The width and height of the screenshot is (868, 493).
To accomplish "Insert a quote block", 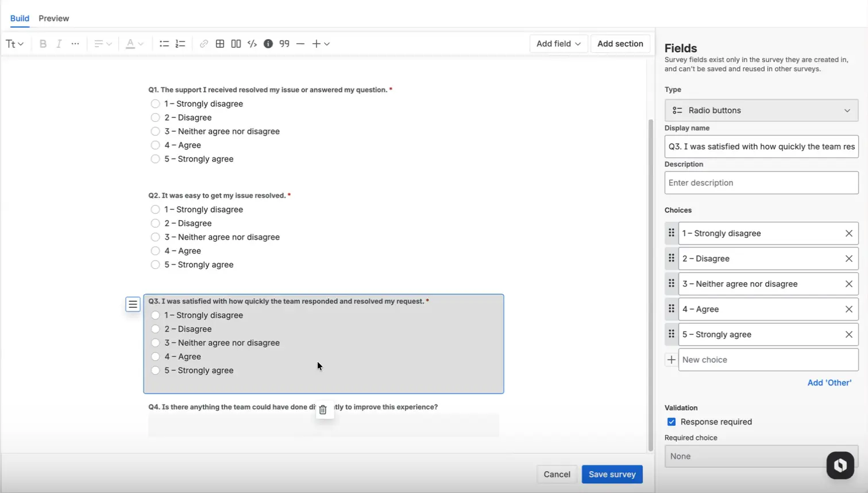I will 284,43.
